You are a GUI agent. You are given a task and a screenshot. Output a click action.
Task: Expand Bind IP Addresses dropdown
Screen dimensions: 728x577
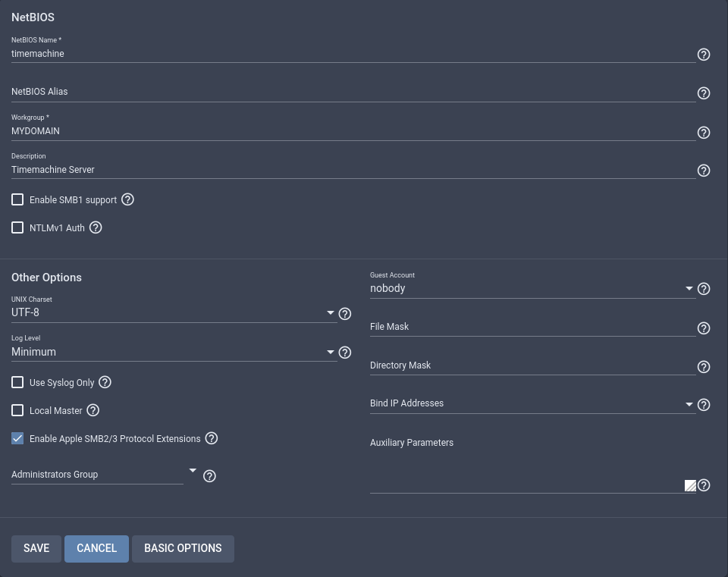pos(532,403)
